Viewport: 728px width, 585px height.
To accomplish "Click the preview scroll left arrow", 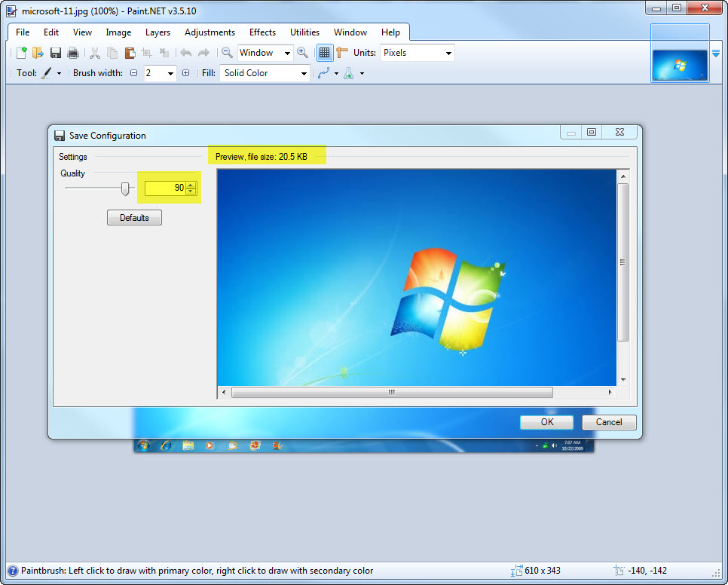I will point(224,392).
